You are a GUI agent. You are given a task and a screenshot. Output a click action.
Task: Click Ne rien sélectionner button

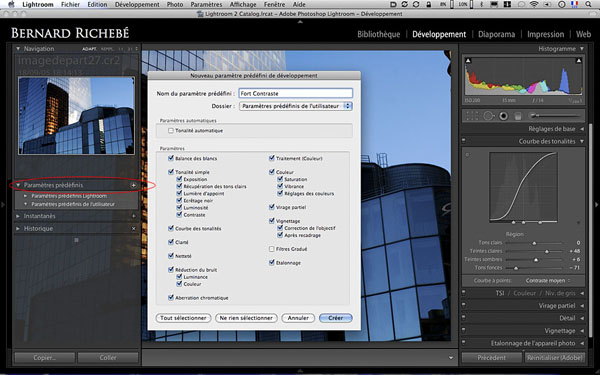point(246,318)
